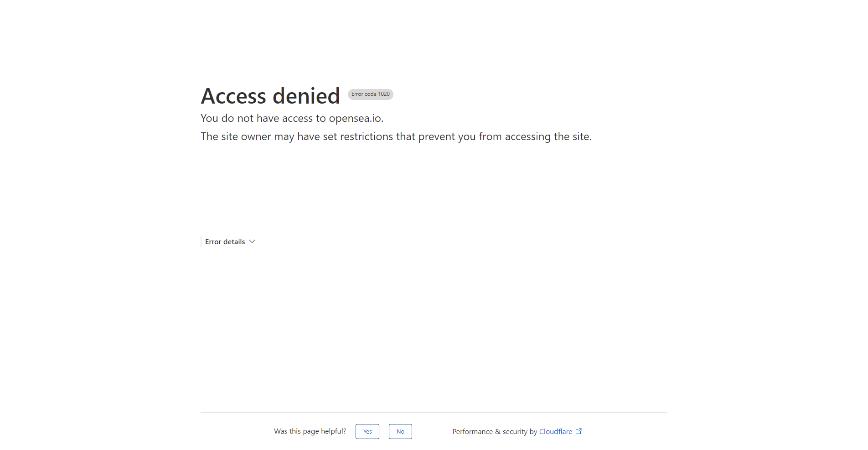868x450 pixels.
Task: Click the Performance & security footer text
Action: [x=494, y=431]
